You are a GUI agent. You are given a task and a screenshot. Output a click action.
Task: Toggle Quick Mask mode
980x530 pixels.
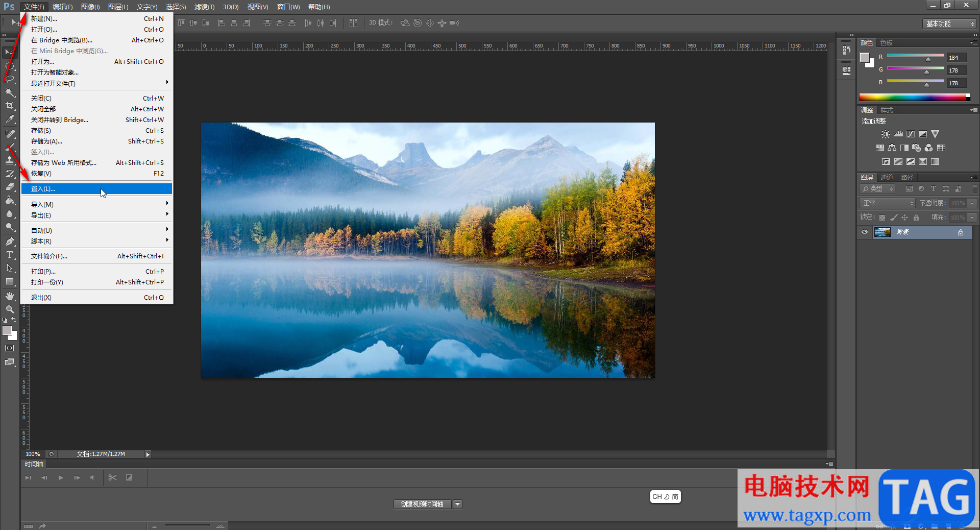(x=10, y=348)
